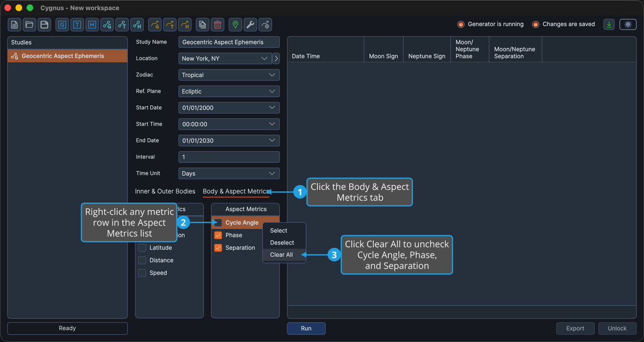The width and height of the screenshot is (644, 342).
Task: Add an orange G trend study
Action: [155, 24]
